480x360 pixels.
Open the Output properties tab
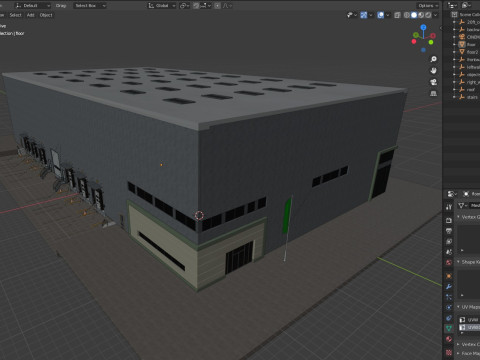click(449, 231)
